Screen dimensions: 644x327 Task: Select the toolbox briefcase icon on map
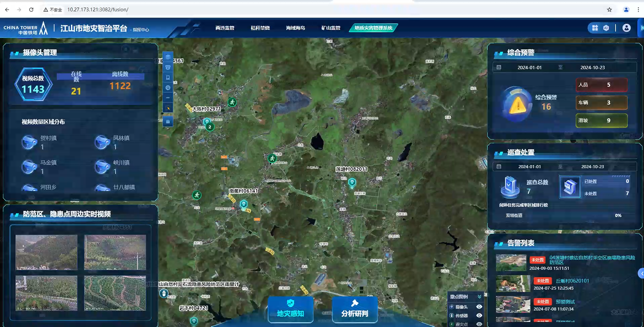tap(168, 121)
